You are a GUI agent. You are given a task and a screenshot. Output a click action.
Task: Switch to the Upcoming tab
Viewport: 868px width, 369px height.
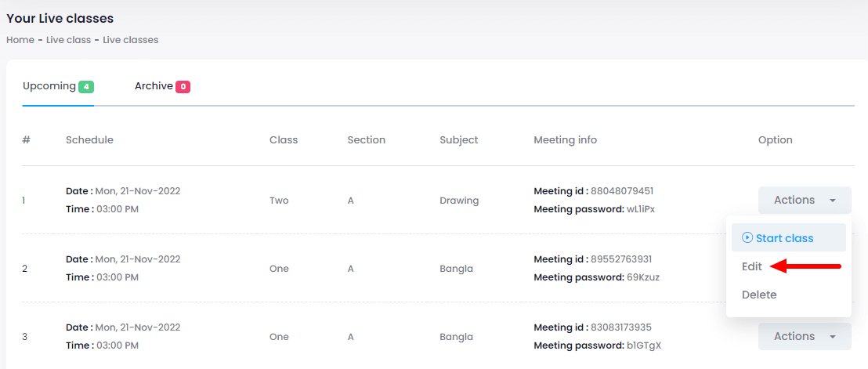point(49,86)
